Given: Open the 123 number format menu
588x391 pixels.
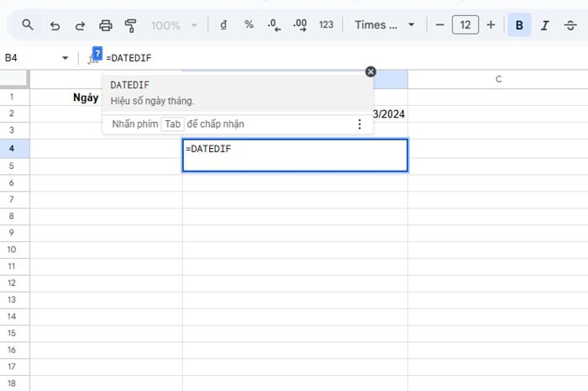Looking at the screenshot, I should point(326,25).
